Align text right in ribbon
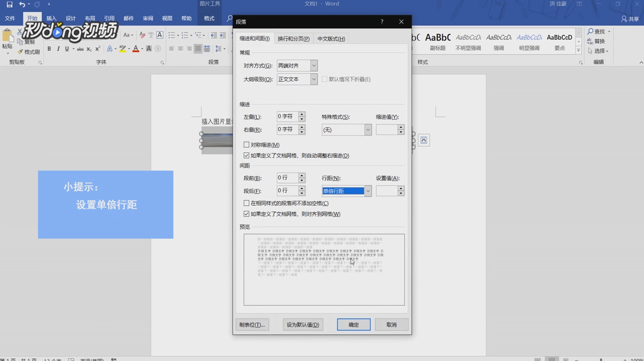Screen dimensions: 644x361 pos(189,49)
